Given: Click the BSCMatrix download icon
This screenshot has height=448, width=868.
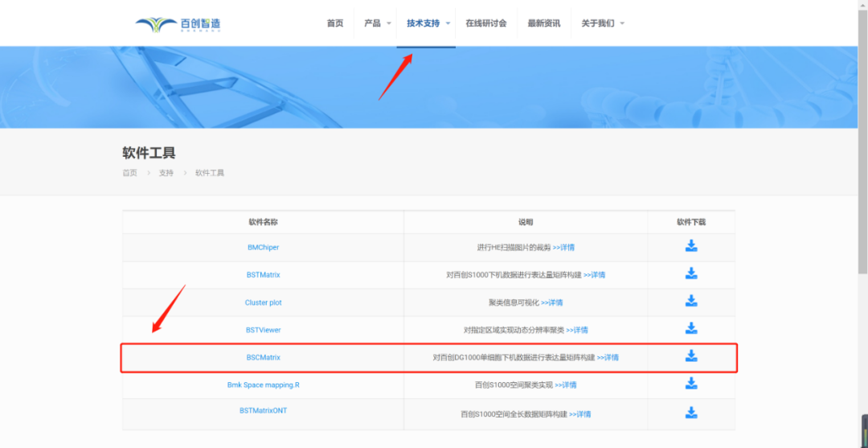Looking at the screenshot, I should click(691, 356).
